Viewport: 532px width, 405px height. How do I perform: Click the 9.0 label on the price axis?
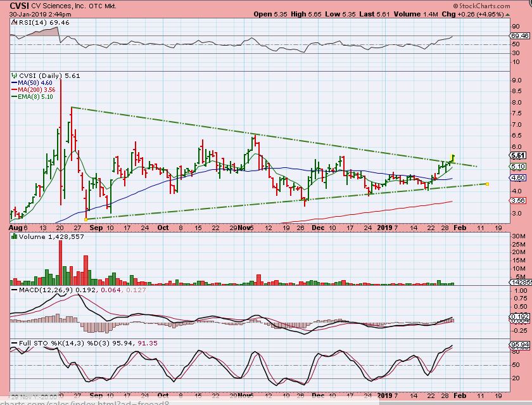click(517, 80)
